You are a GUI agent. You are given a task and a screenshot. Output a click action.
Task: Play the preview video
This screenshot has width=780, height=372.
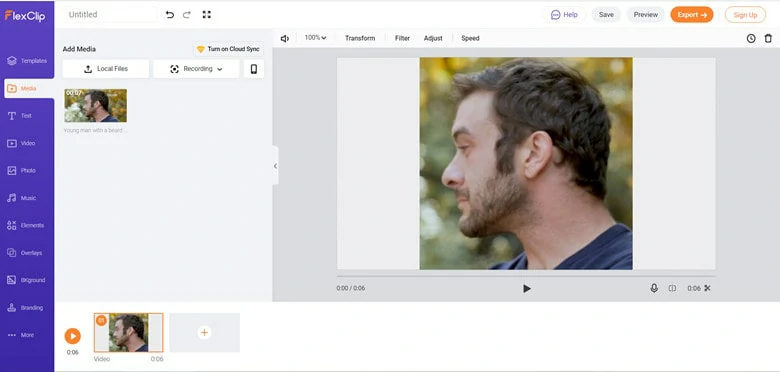(x=527, y=288)
